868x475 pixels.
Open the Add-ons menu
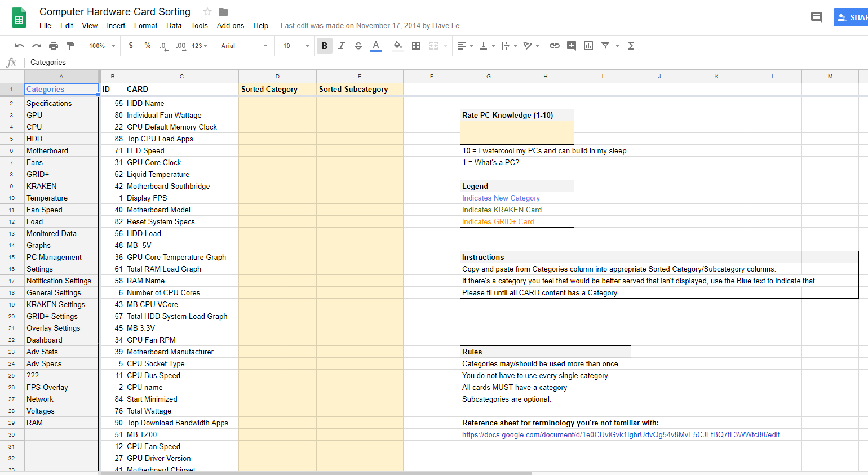pos(230,25)
